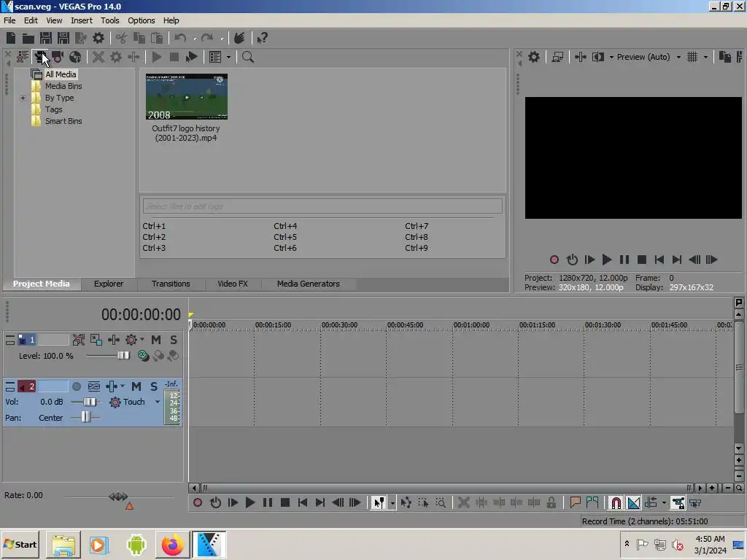The height and width of the screenshot is (560, 747).
Task: Select Smart Bins folder
Action: coord(63,121)
